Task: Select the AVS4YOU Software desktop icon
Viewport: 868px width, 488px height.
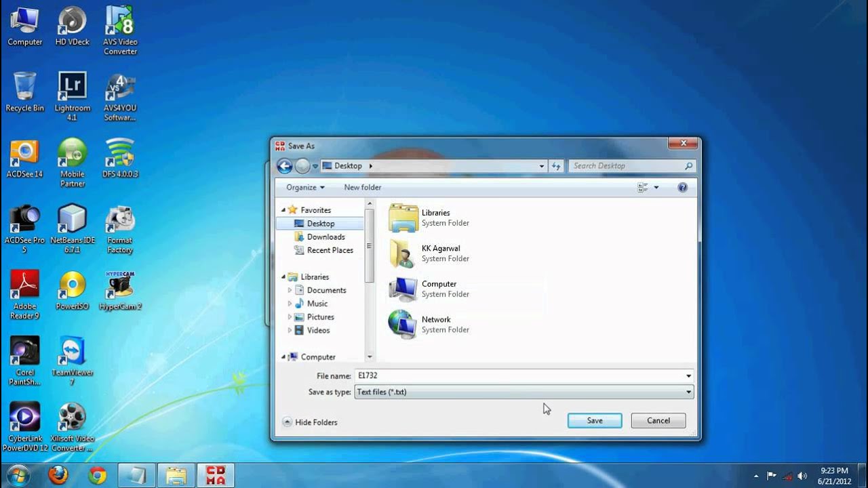Action: point(120,97)
